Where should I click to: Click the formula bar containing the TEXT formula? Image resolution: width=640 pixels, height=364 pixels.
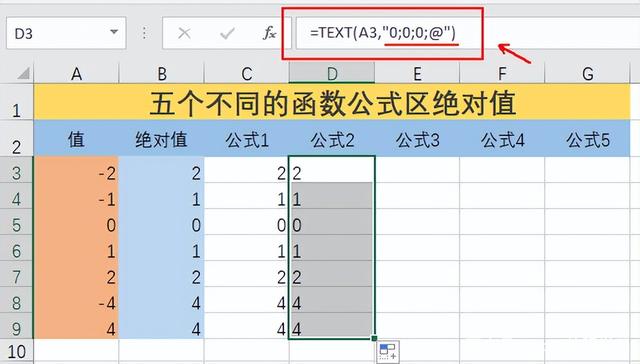pyautogui.click(x=468, y=33)
